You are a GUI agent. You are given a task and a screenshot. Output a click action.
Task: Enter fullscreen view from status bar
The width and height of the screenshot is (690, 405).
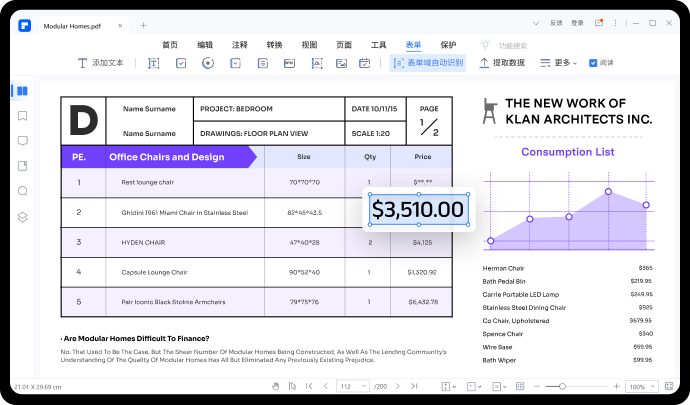tap(667, 386)
